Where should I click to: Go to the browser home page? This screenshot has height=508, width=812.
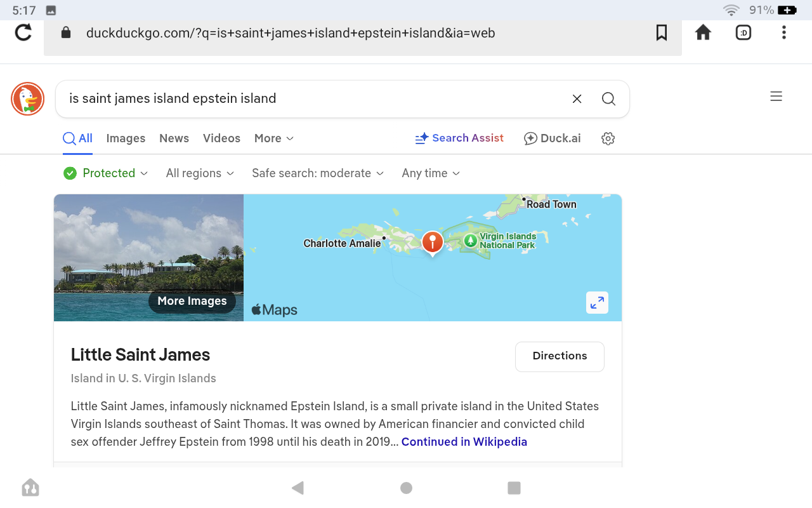point(703,32)
